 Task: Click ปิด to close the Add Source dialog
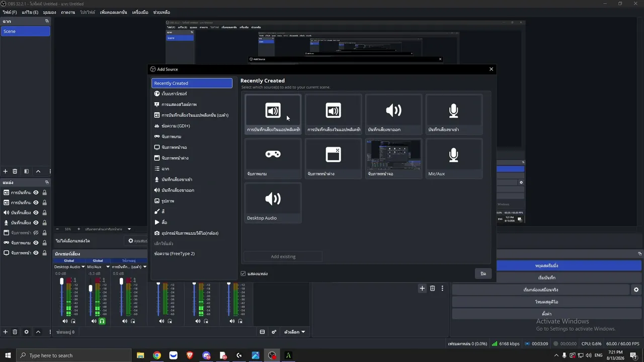point(483,274)
